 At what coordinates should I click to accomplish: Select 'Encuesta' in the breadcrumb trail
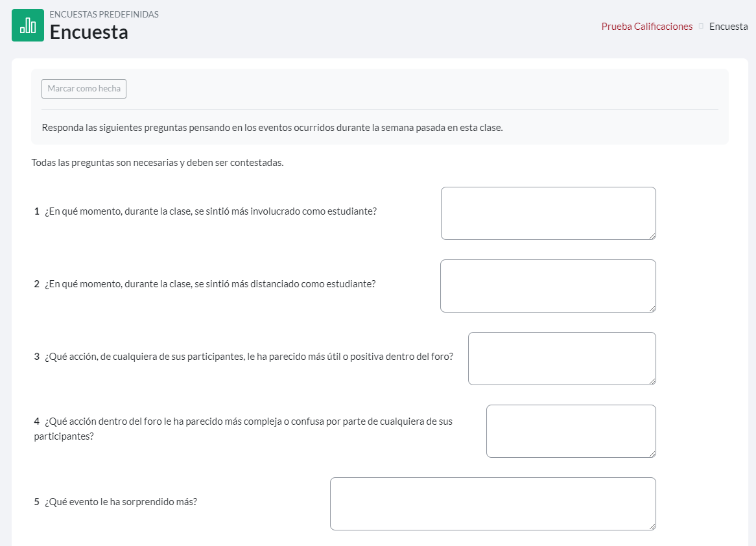click(x=728, y=27)
